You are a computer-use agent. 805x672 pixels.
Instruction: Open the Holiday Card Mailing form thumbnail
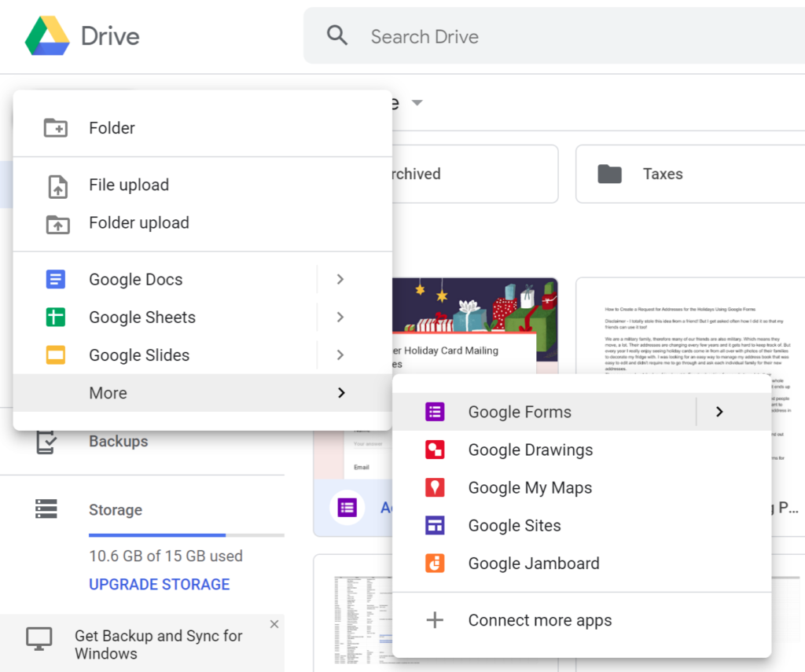tap(475, 326)
